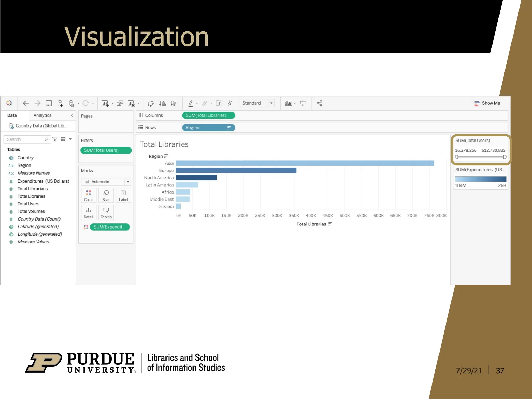Click the maximum value 612,730,835 box

click(494, 150)
